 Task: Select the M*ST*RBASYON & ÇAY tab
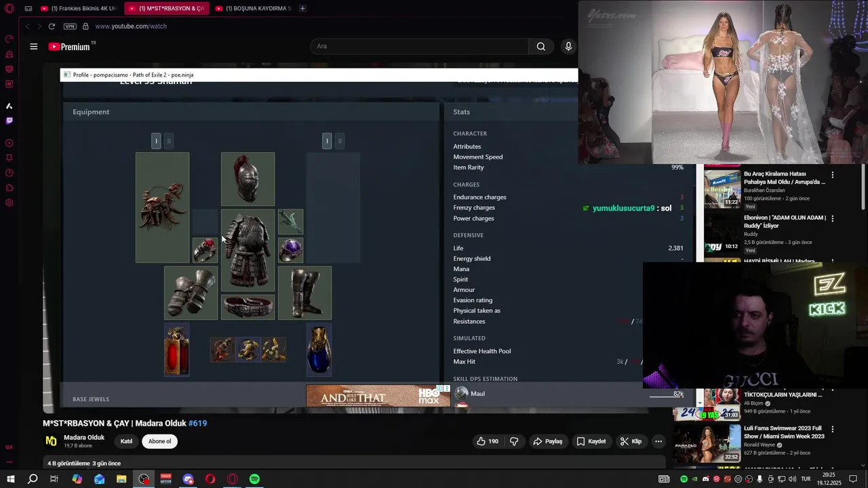click(166, 8)
